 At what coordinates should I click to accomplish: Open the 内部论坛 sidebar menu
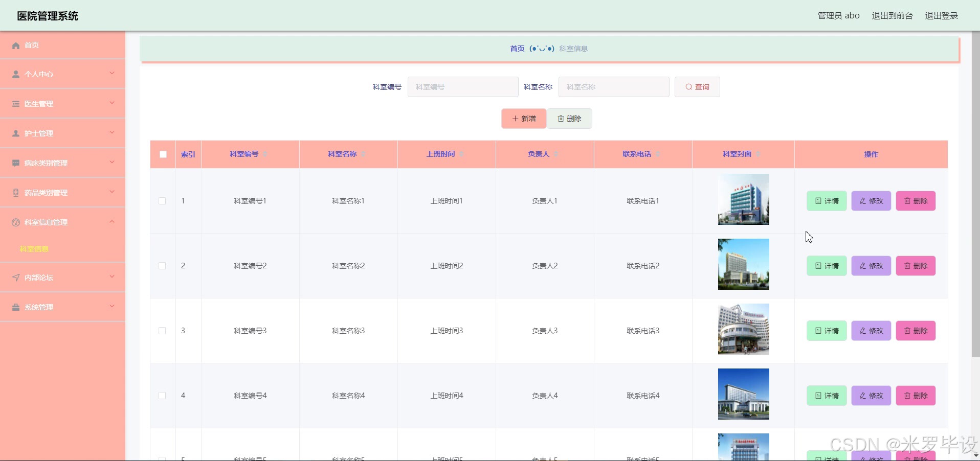point(62,278)
